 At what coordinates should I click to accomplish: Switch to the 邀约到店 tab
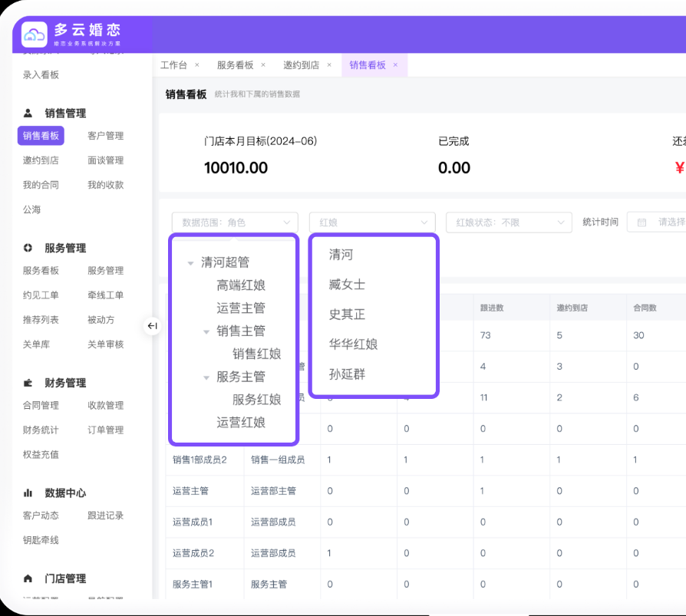point(301,65)
